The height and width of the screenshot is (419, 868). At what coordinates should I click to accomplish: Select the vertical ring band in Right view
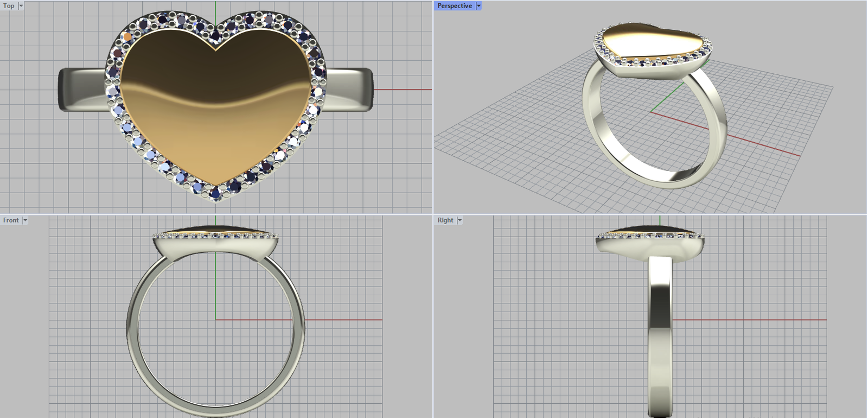point(660,337)
